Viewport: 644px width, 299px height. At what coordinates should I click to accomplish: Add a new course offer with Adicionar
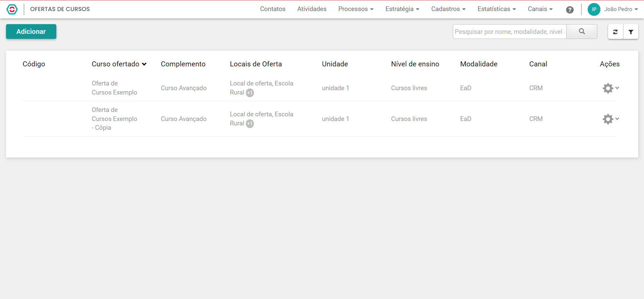pos(31,32)
